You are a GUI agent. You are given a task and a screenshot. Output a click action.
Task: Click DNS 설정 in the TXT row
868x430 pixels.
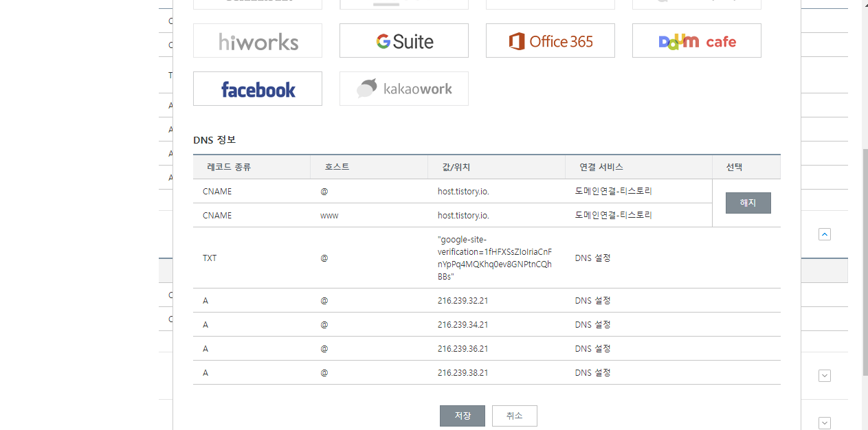pos(593,258)
